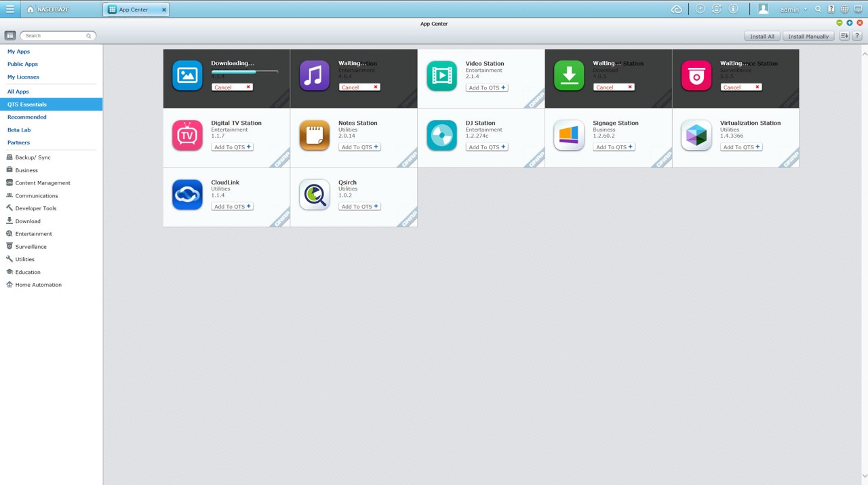The width and height of the screenshot is (868, 485).
Task: Open the admin user dropdown
Action: tap(793, 9)
